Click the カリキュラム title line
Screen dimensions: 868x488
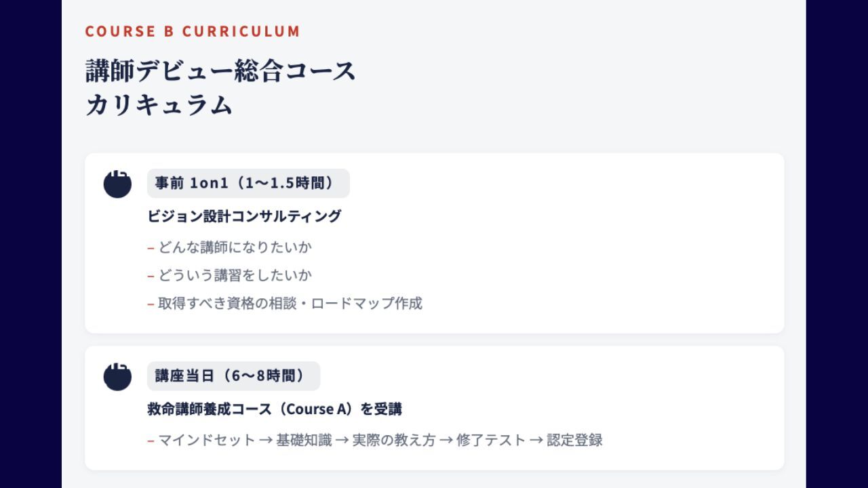click(159, 105)
